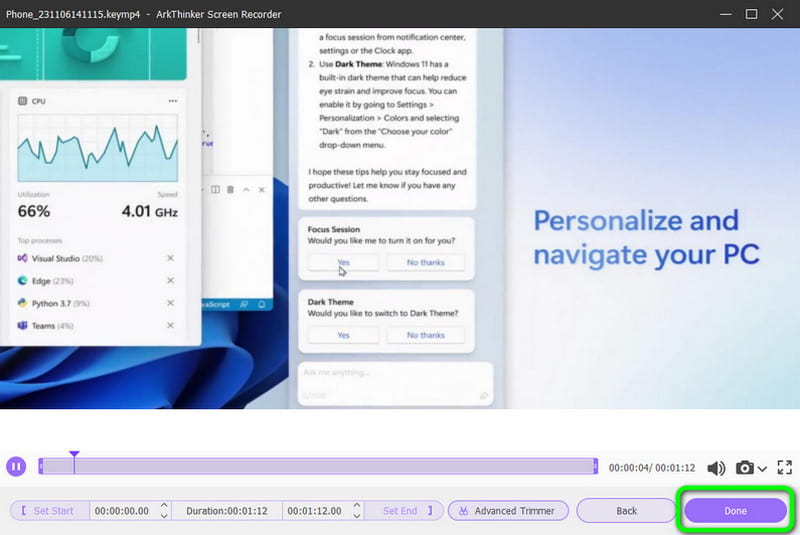Click the Back button
Viewport: 800px width, 535px height.
(626, 511)
